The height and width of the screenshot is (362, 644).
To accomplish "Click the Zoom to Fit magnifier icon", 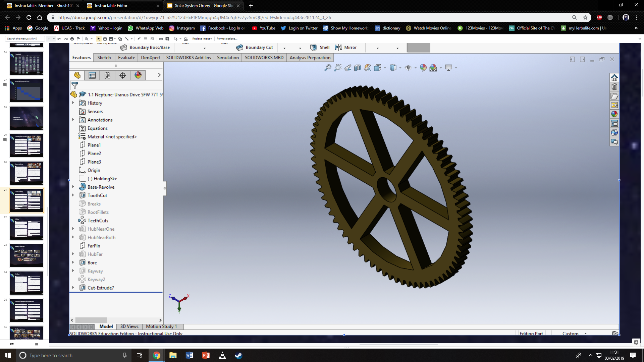I will click(x=328, y=68).
